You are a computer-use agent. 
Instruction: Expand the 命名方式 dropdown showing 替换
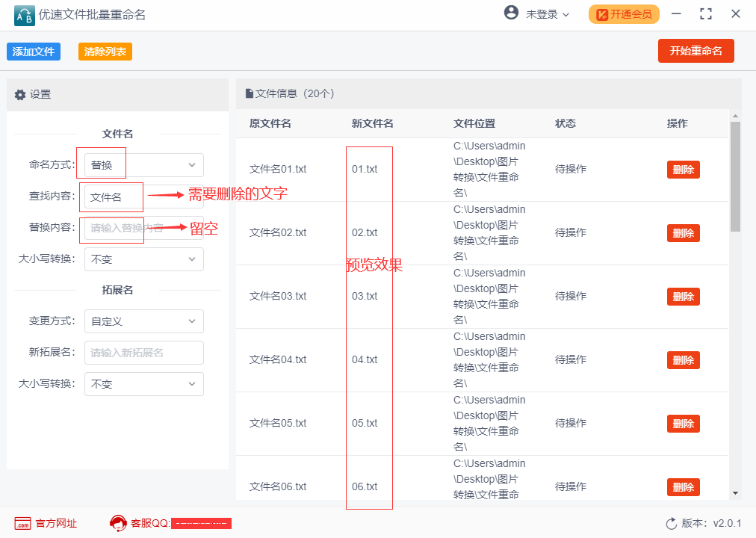[x=143, y=165]
